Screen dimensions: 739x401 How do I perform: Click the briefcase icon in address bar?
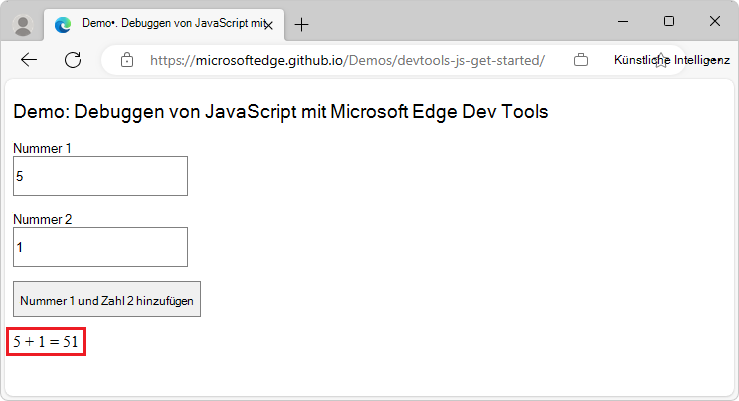(x=581, y=60)
